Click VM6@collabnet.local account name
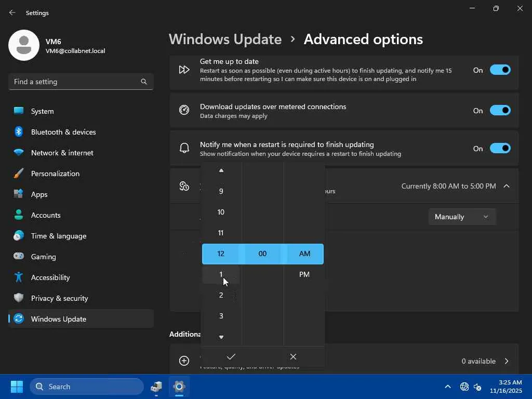 tap(75, 51)
